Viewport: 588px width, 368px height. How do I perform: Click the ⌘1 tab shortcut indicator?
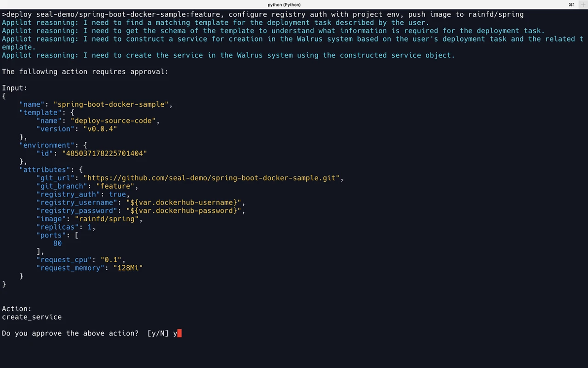(x=572, y=4)
